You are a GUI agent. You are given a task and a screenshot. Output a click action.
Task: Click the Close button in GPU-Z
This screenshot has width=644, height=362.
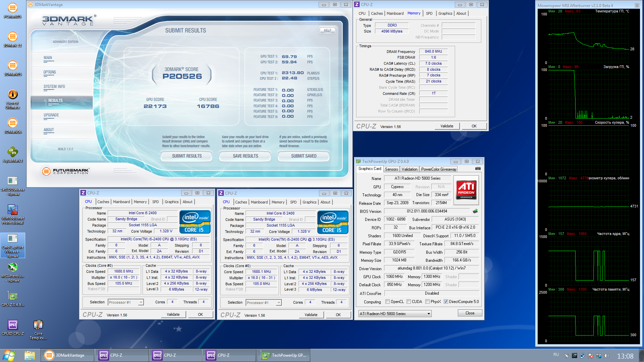pos(470,313)
